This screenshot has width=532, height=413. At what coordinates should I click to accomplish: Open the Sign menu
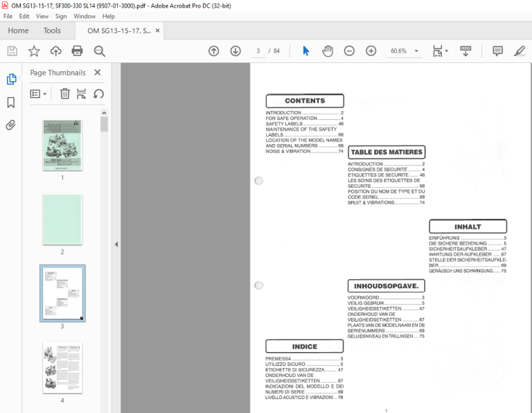(61, 17)
